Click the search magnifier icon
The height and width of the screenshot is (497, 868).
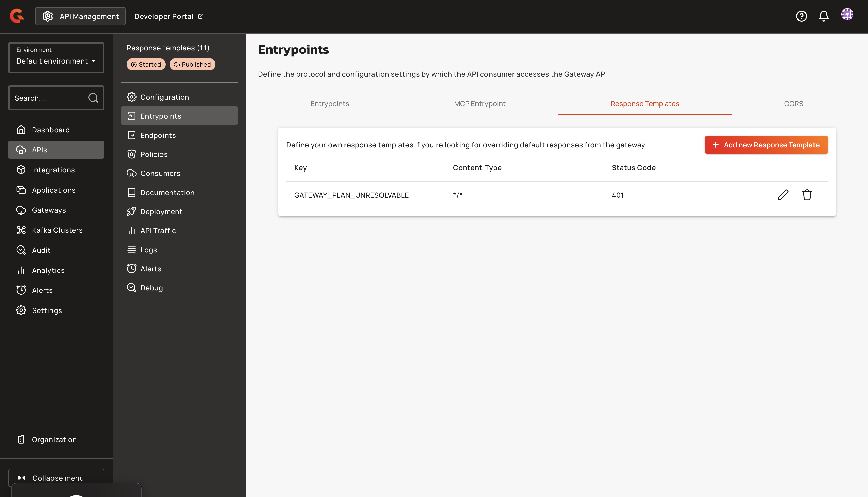point(93,98)
